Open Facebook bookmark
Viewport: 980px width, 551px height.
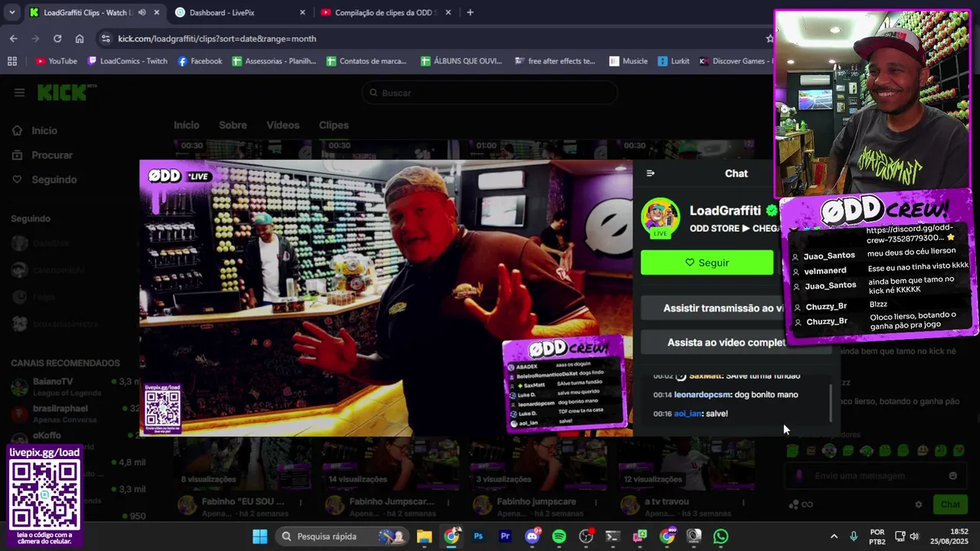coord(200,61)
